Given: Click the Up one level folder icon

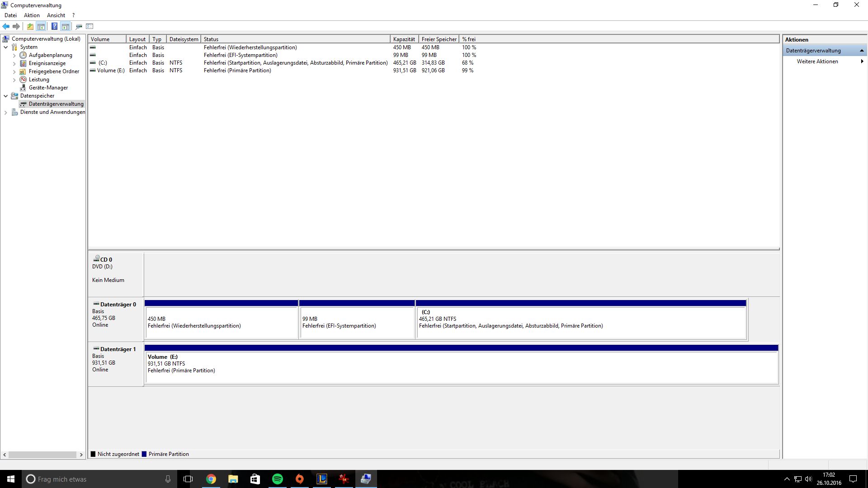Looking at the screenshot, I should pyautogui.click(x=30, y=26).
